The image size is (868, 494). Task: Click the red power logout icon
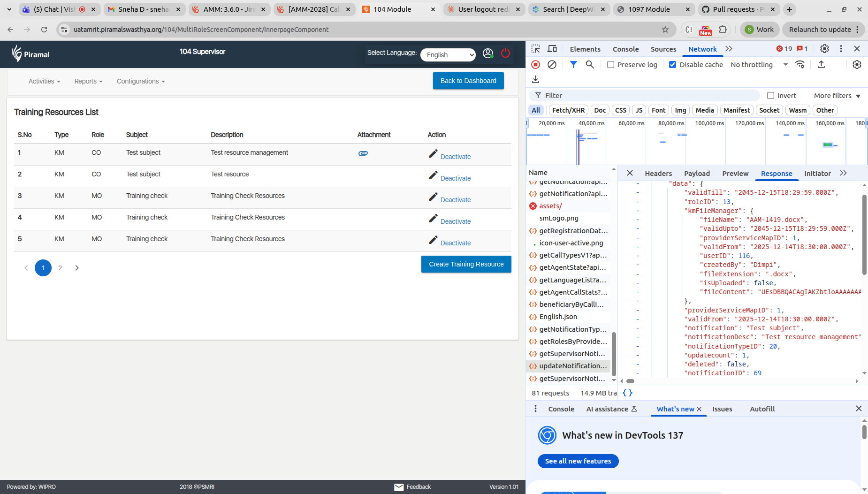click(x=505, y=53)
